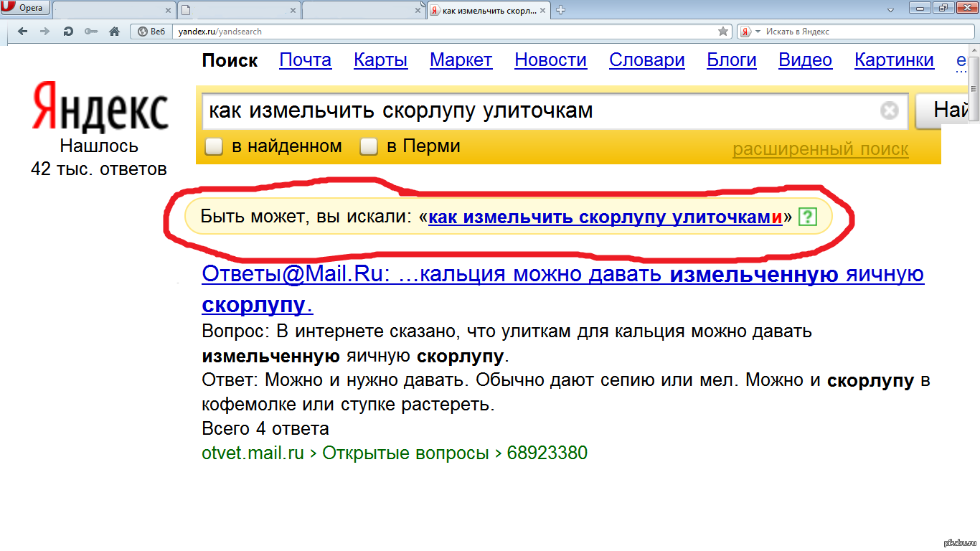
Task: Open the Opera main menu button
Action: (26, 8)
